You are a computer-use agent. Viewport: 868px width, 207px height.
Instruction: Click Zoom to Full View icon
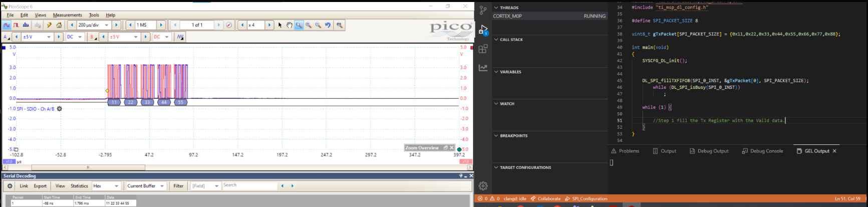[x=340, y=25]
